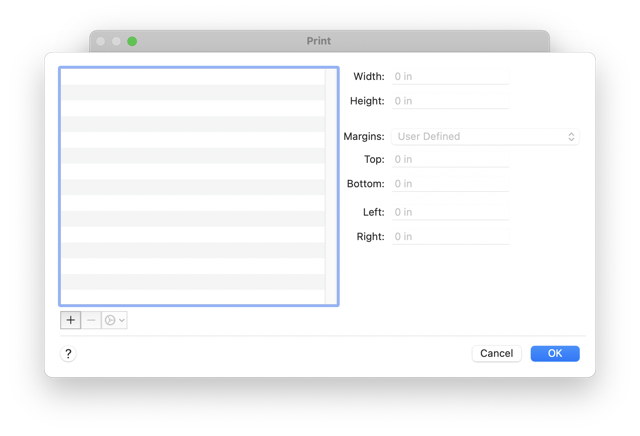Click the green zoom button of Print window

(x=132, y=41)
